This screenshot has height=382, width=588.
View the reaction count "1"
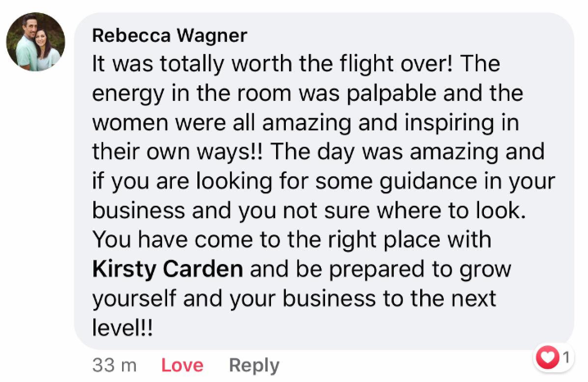pos(565,357)
